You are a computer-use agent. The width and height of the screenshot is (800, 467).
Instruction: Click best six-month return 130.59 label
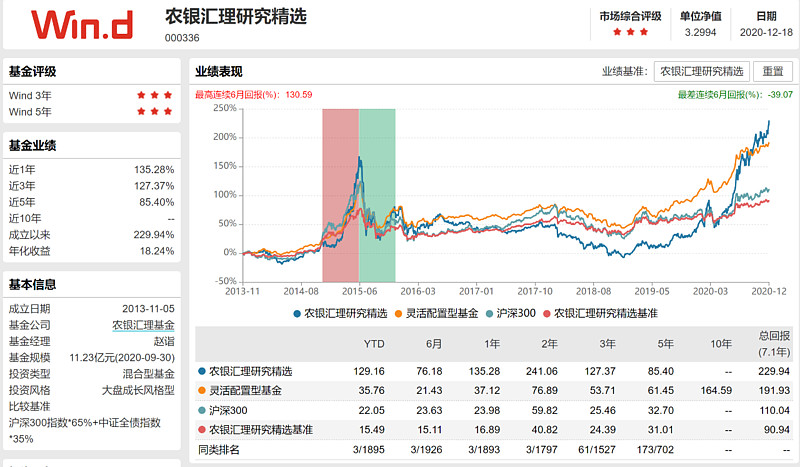click(x=254, y=94)
